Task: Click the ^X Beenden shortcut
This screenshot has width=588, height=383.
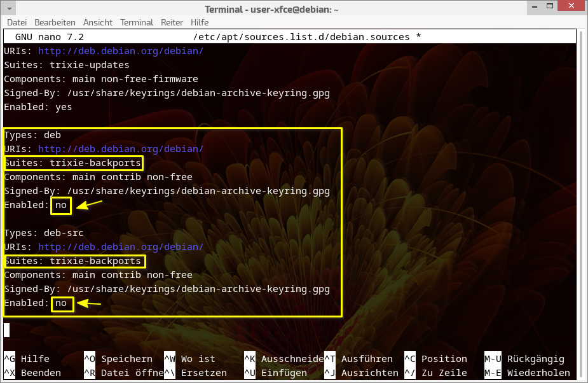Action: click(x=32, y=373)
